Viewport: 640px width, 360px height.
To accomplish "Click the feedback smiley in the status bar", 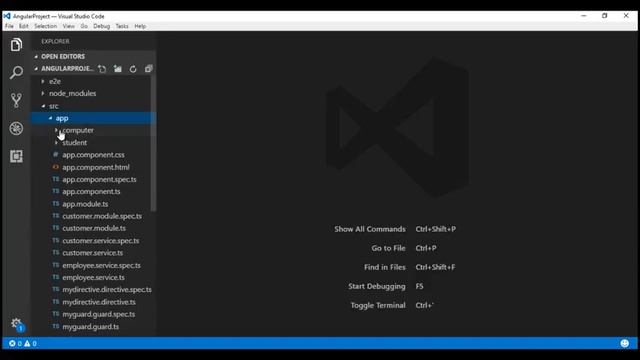I will coord(624,343).
